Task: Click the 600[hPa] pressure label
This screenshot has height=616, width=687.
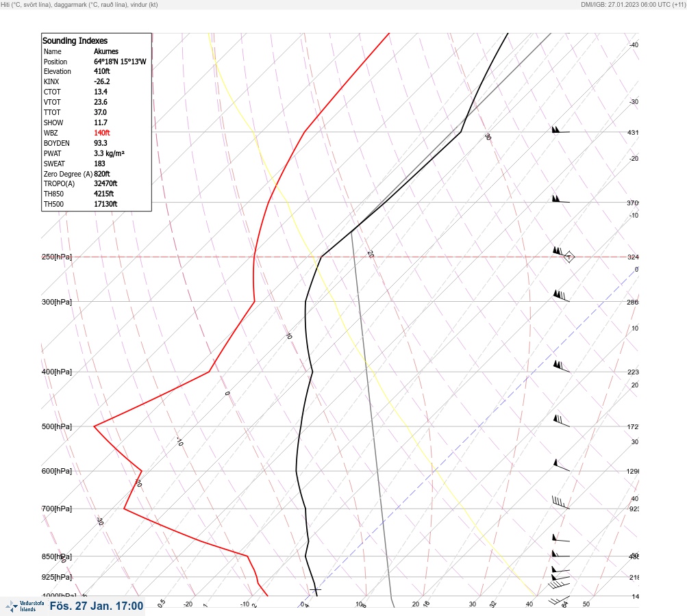Action: (x=57, y=471)
